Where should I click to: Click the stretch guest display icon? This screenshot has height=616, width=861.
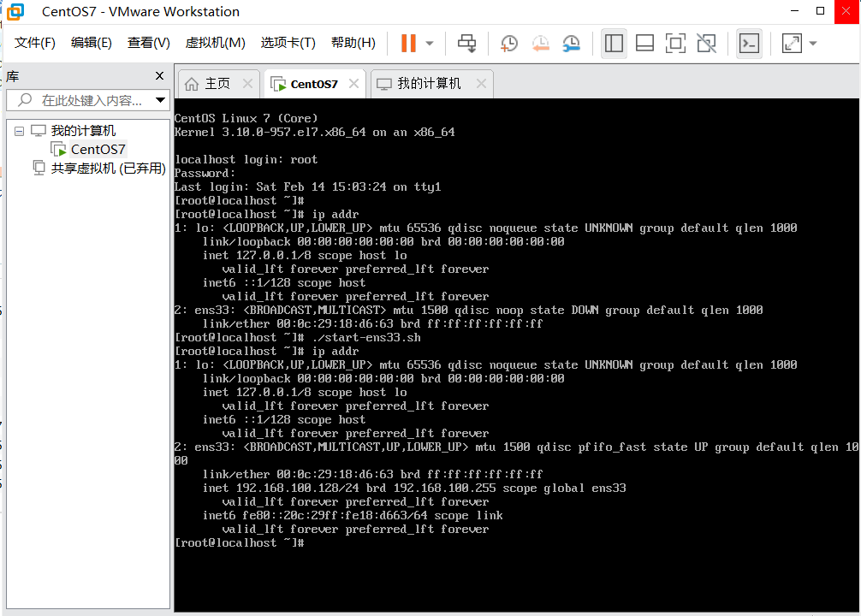coord(792,43)
